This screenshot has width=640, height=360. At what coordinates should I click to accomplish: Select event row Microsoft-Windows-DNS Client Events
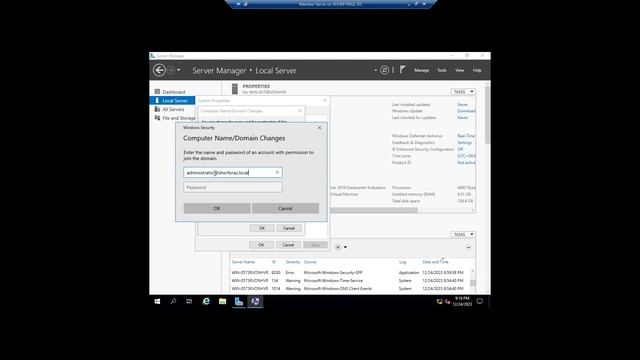(350, 289)
